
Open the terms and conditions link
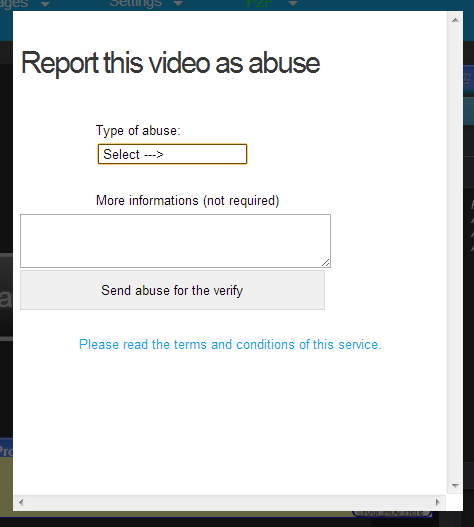pos(230,344)
